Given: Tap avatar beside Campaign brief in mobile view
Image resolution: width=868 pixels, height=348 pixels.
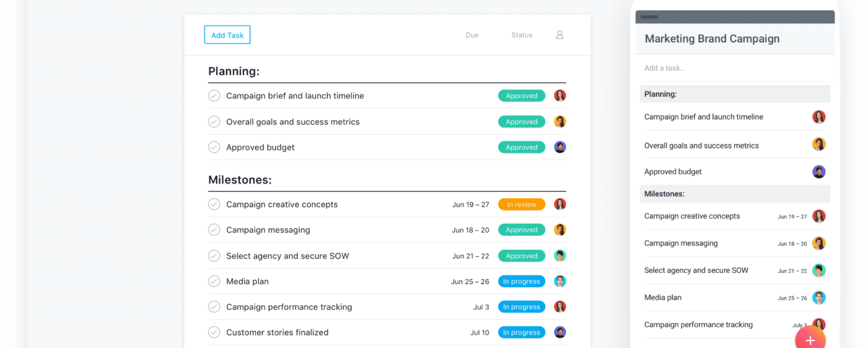Looking at the screenshot, I should pos(819,117).
